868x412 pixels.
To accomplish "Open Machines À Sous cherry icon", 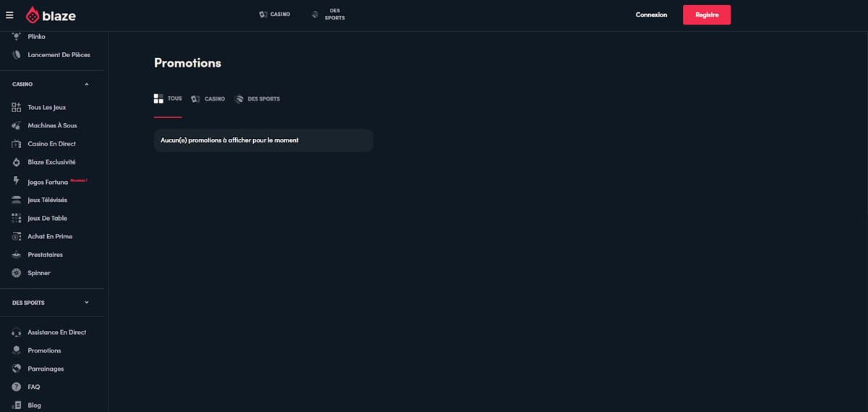I will 17,126.
